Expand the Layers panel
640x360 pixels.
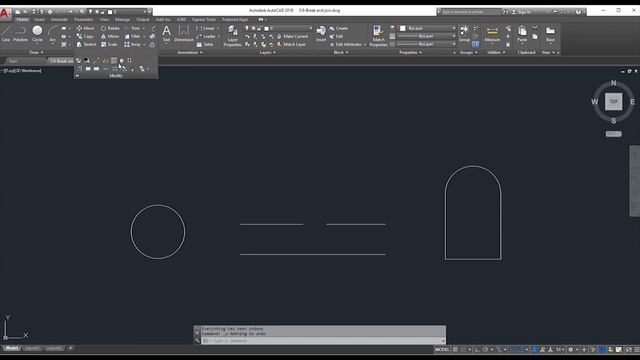(x=267, y=53)
